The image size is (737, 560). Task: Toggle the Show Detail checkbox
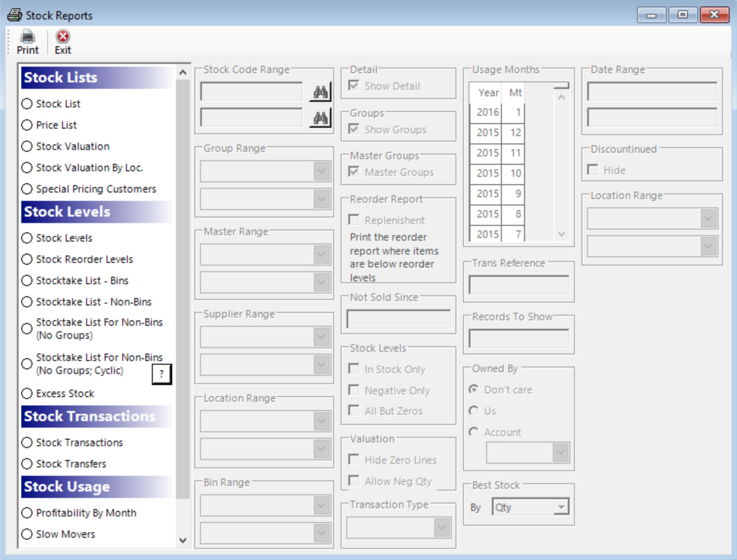354,86
